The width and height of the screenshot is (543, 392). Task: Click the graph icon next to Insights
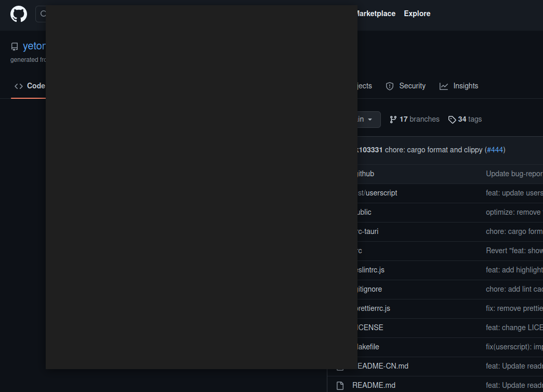[443, 86]
